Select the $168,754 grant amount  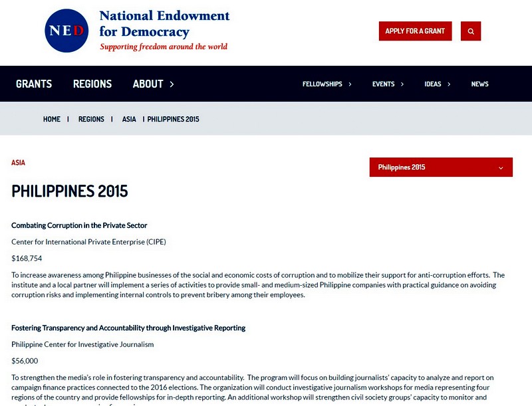pyautogui.click(x=27, y=258)
